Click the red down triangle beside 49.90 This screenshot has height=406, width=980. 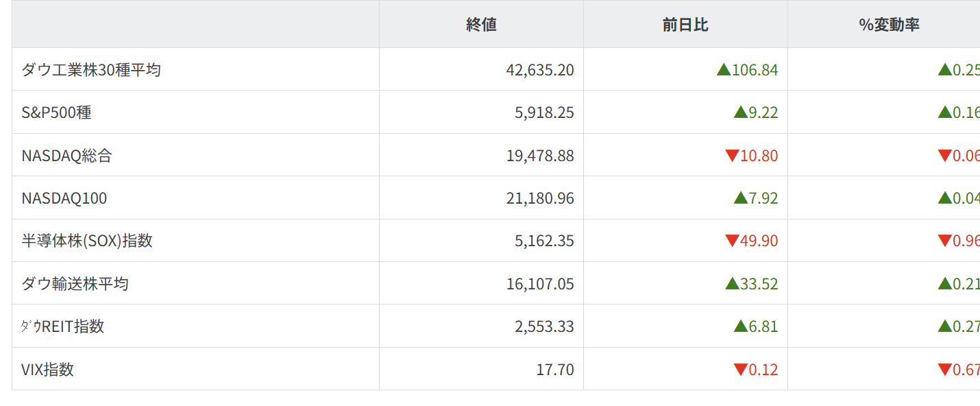732,241
